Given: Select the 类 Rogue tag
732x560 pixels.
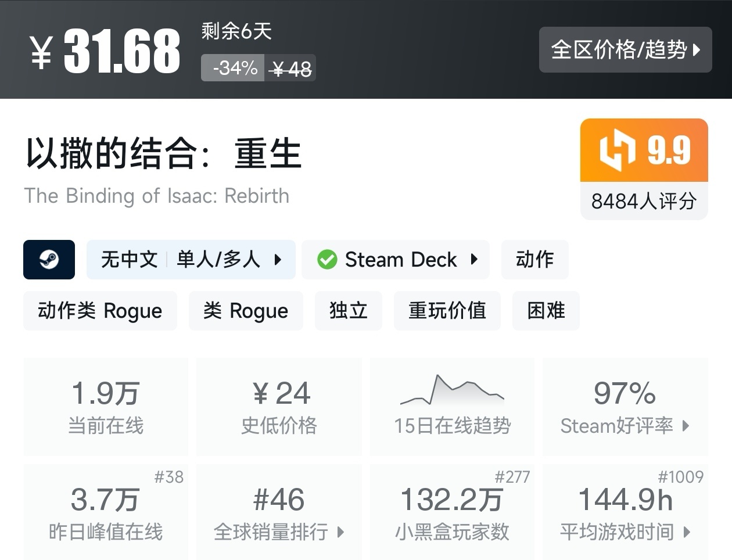Looking at the screenshot, I should 246,311.
